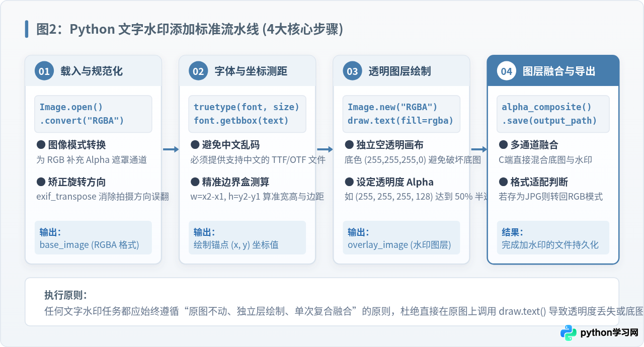
Task: Select the bullet "设定透明度 Alpha"
Action: tap(389, 182)
